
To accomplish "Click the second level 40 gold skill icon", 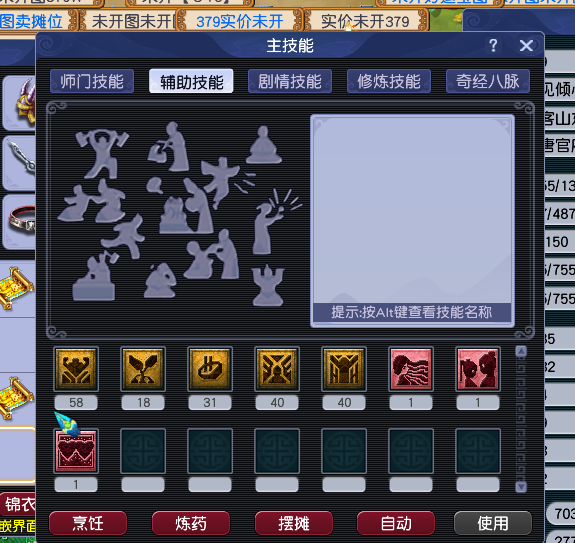I will pos(344,369).
